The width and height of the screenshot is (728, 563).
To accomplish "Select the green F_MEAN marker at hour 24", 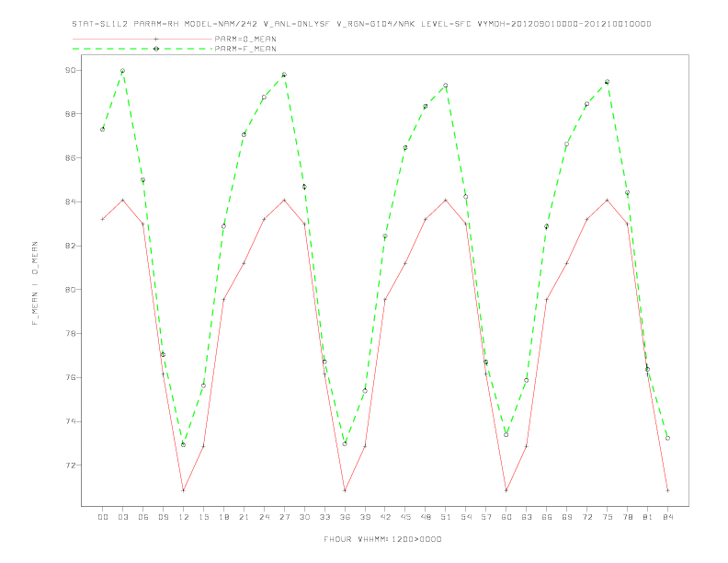I will click(x=264, y=98).
